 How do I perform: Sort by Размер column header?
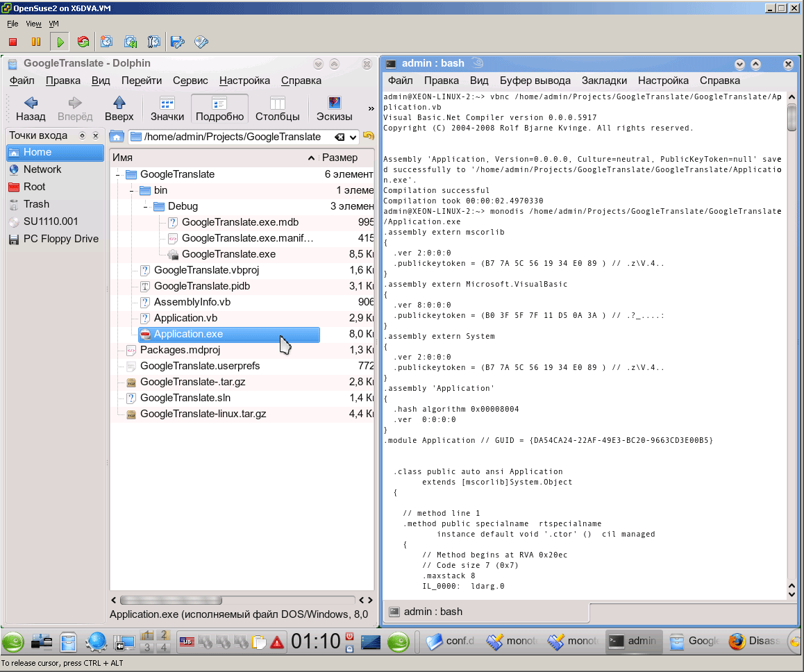346,158
